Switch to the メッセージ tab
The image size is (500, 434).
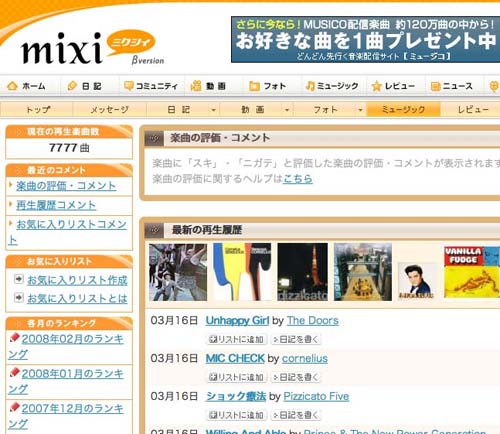pyautogui.click(x=110, y=110)
